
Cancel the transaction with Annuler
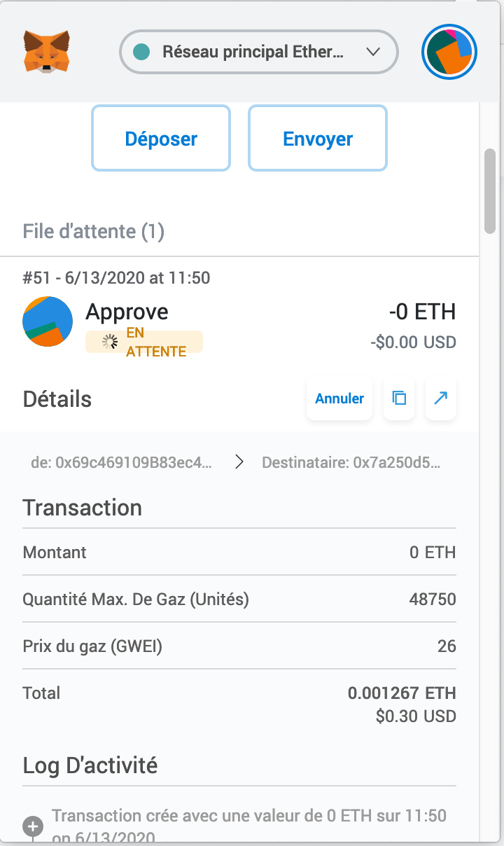point(339,398)
